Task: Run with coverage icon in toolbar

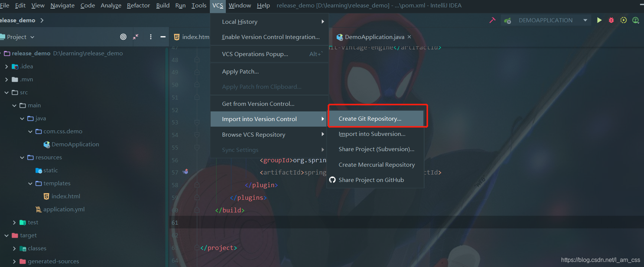Action: [624, 20]
